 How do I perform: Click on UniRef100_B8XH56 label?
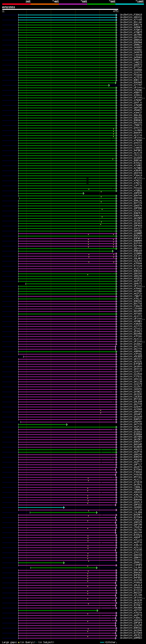[x=131, y=334]
